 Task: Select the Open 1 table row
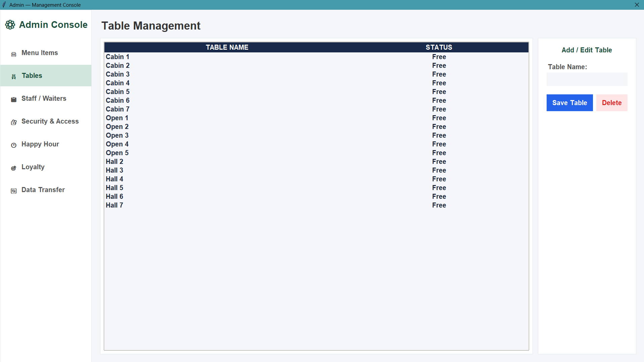tap(316, 118)
